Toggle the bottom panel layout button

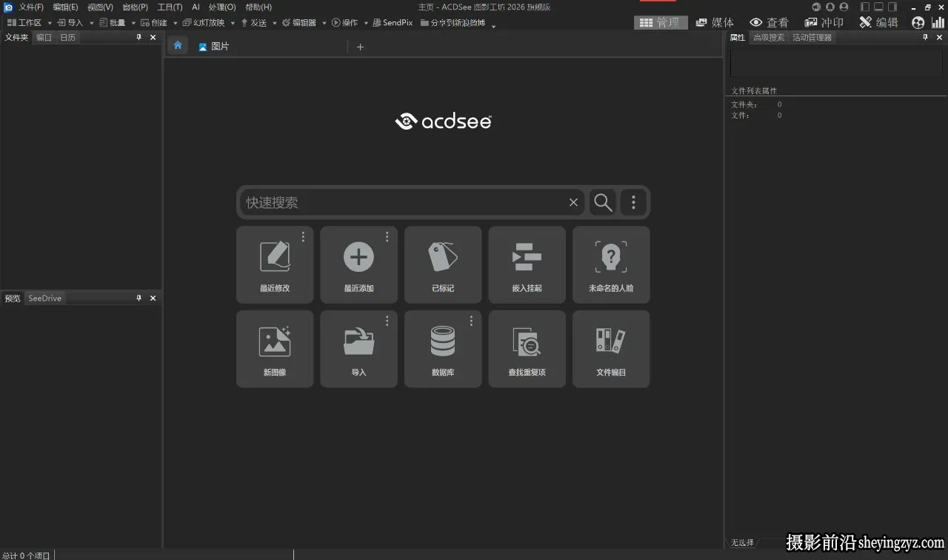tap(879, 7)
